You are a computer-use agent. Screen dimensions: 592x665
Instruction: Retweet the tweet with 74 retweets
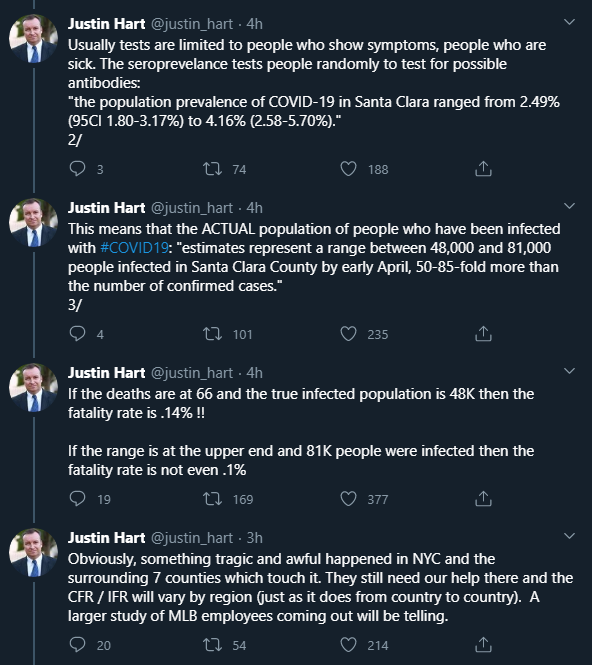[x=212, y=169]
